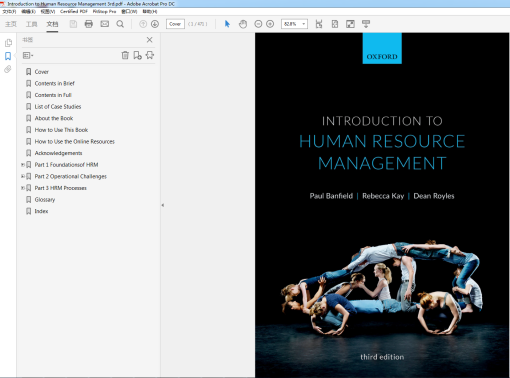Image resolution: width=510 pixels, height=378 pixels.
Task: Open the search magnifier tool
Action: (x=120, y=24)
